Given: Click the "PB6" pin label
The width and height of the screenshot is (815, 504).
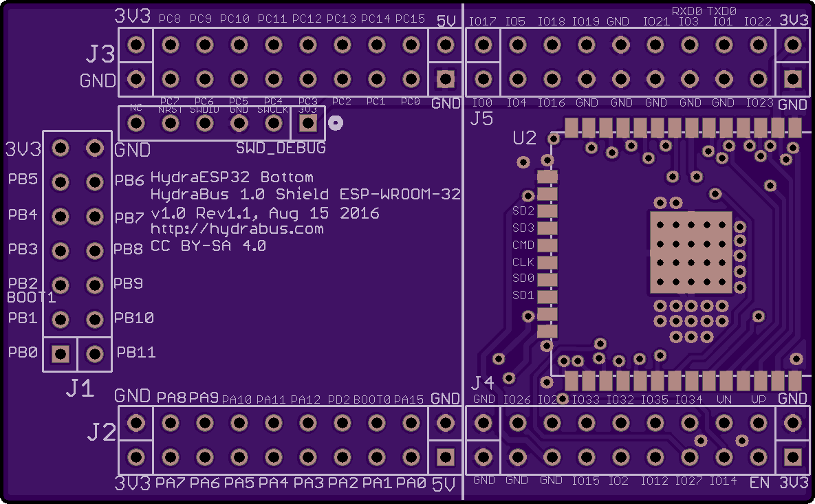Looking at the screenshot, I should click(129, 180).
